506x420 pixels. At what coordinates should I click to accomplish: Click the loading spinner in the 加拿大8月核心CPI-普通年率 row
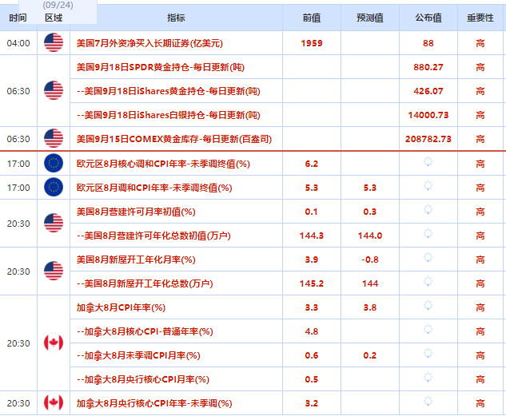pyautogui.click(x=428, y=330)
